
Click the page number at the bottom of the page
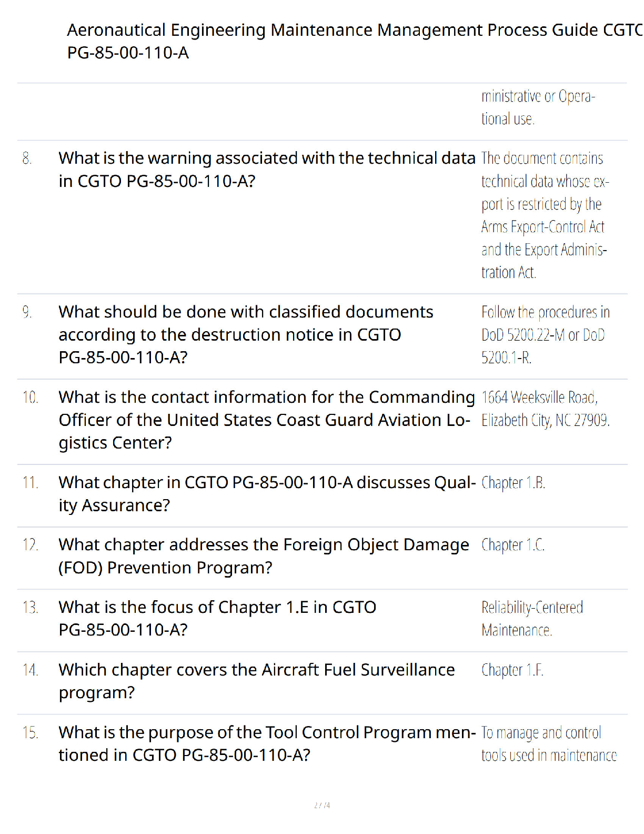click(322, 805)
